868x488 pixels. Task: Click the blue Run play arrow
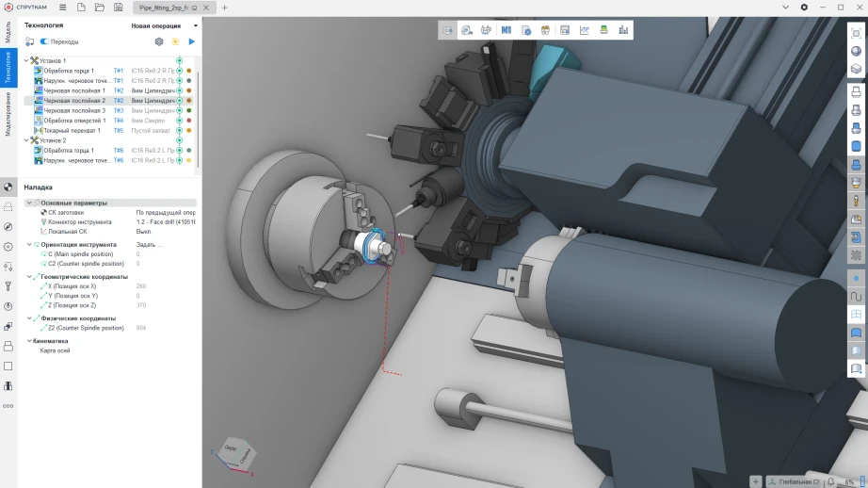(191, 41)
